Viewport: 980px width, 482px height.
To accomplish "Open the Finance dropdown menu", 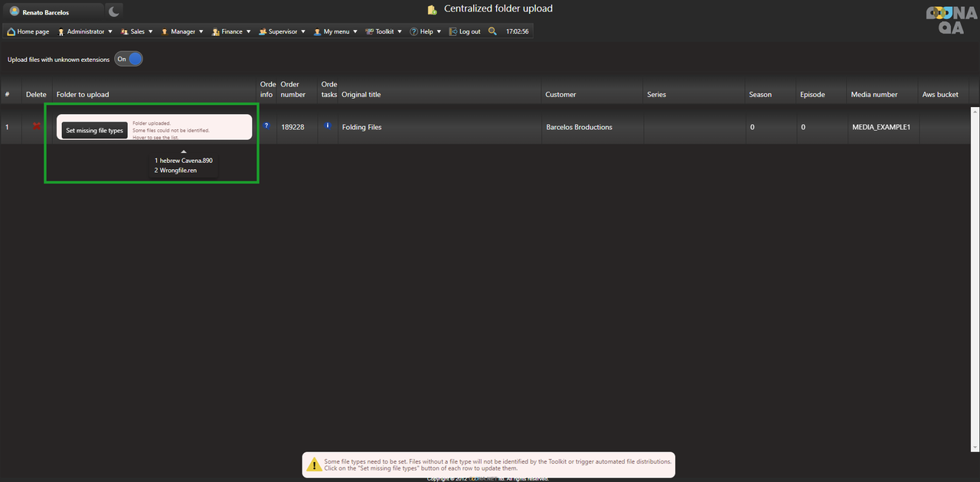I will point(231,31).
